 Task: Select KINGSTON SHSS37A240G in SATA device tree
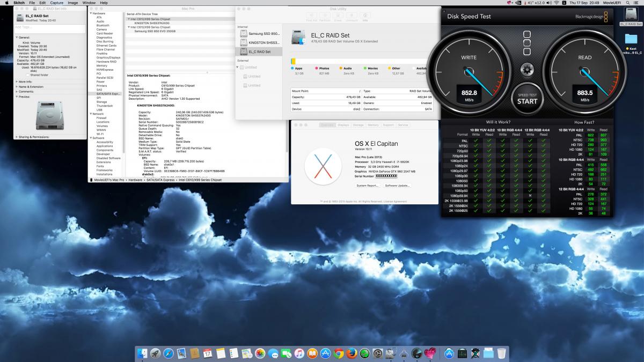152,23
